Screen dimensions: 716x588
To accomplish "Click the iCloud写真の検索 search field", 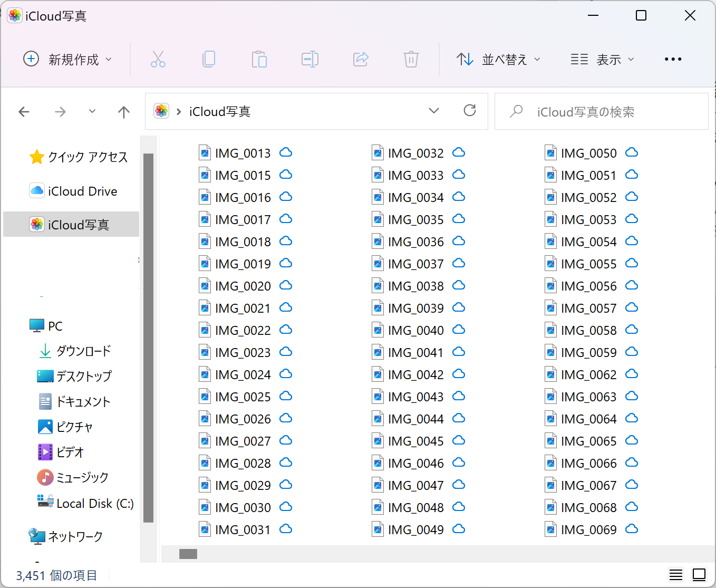I will [602, 111].
